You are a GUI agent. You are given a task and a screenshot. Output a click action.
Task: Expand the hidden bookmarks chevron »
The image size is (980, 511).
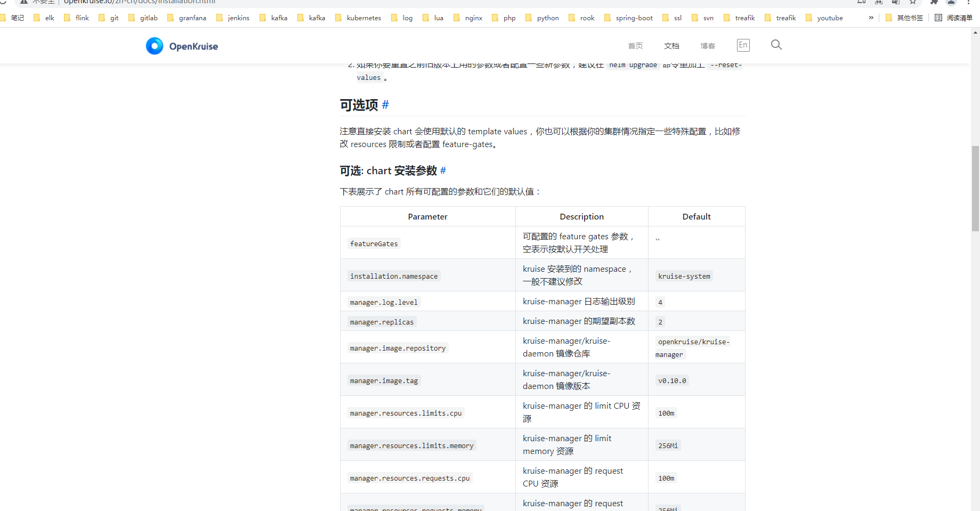pyautogui.click(x=871, y=18)
